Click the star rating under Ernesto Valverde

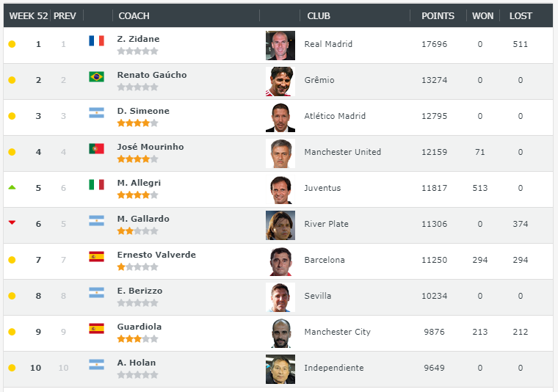click(138, 266)
